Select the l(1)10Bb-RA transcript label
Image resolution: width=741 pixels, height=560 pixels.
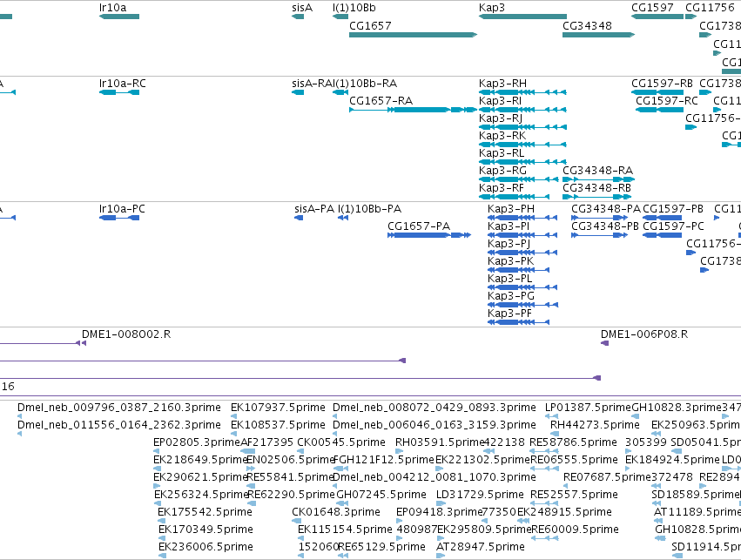tap(366, 84)
